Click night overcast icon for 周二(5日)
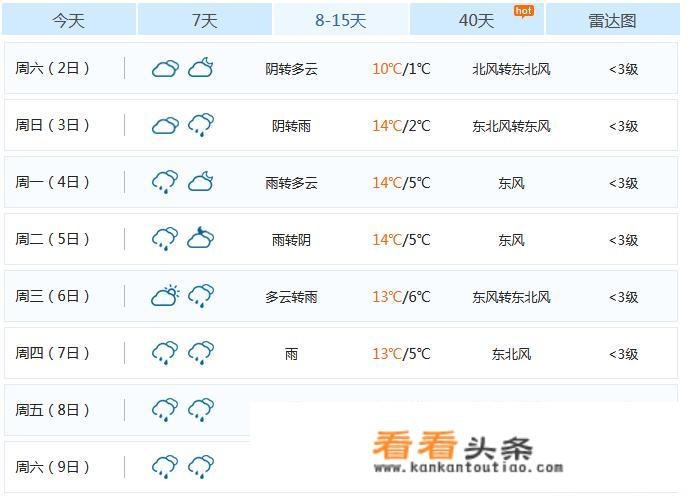This screenshot has height=502, width=696. [201, 237]
